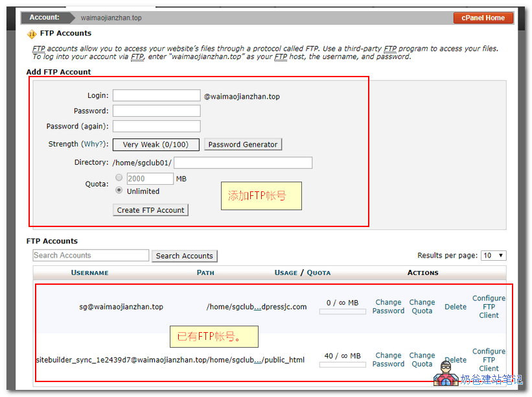Click the Login input field
Viewport: 532px width, 397px height.
pos(156,96)
